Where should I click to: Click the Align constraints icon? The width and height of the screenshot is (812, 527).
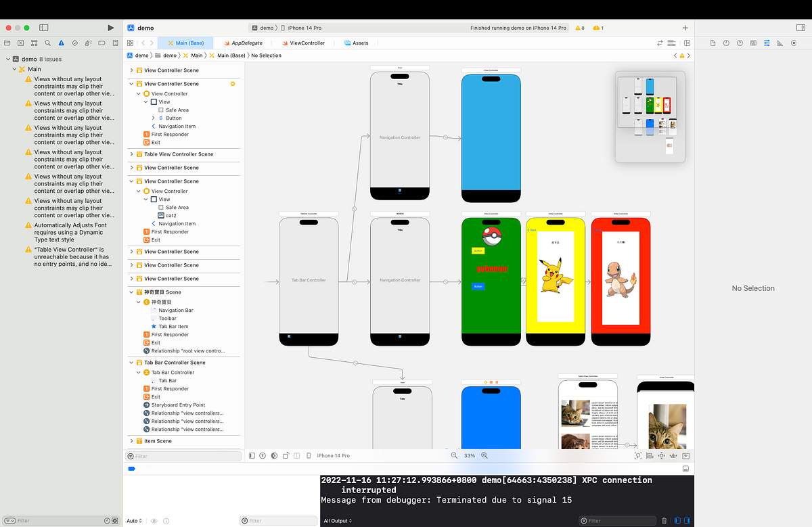pos(650,455)
